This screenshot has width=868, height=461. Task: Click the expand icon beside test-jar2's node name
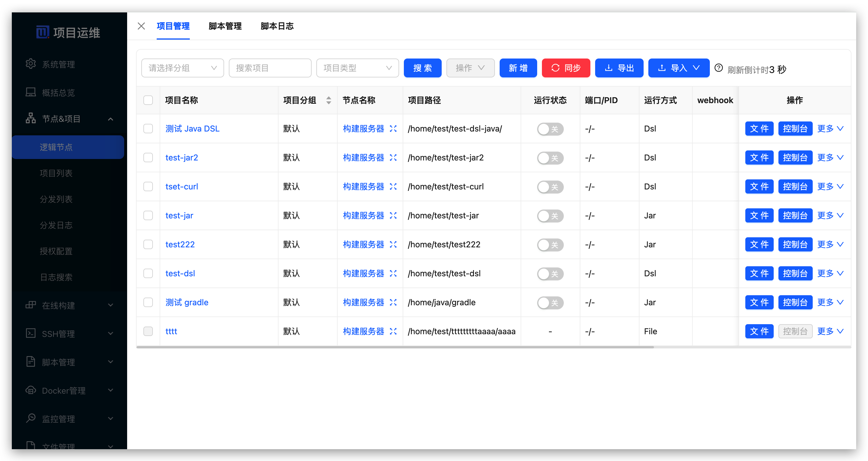coord(393,158)
